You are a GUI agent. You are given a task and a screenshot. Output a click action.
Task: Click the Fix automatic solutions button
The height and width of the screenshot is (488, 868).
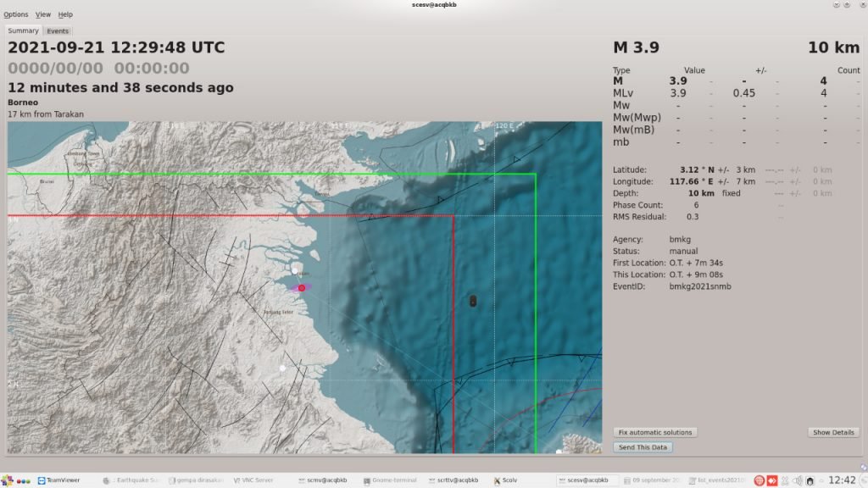point(655,432)
